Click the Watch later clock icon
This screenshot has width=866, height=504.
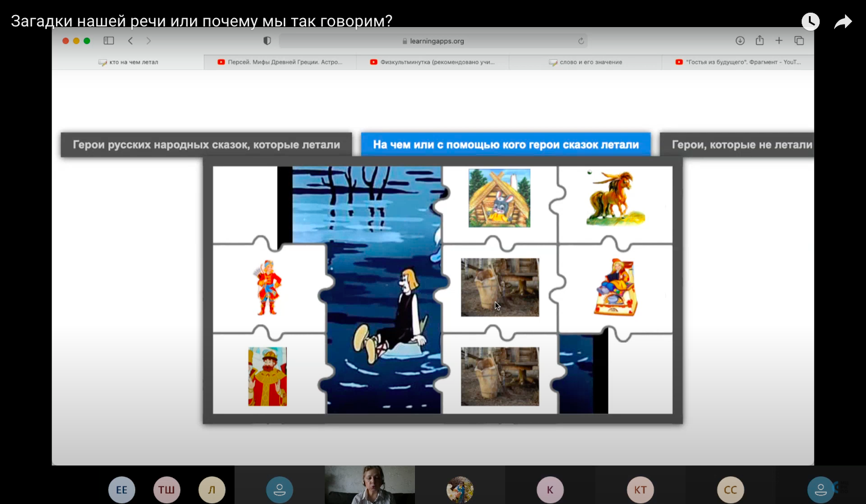810,22
